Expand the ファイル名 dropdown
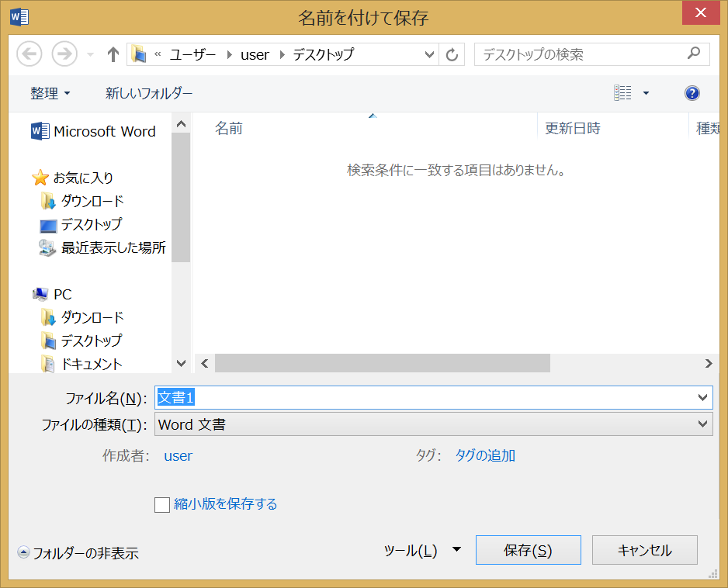Screen dimensions: 728x588 click(x=702, y=397)
